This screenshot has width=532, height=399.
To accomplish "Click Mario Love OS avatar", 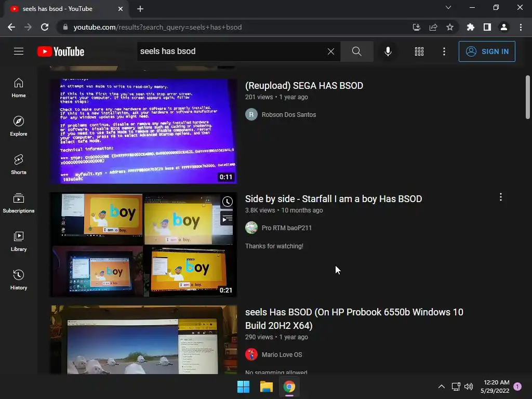I will point(251,354).
